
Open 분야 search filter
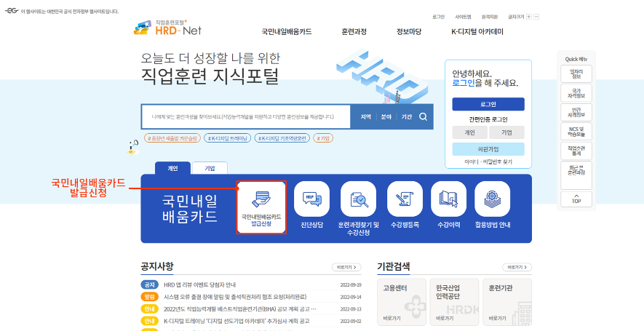pos(386,117)
